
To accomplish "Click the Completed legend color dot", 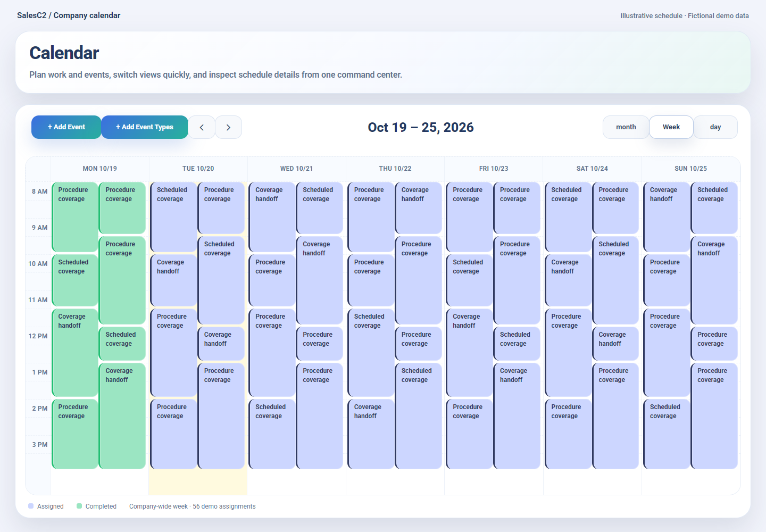I will pyautogui.click(x=79, y=506).
